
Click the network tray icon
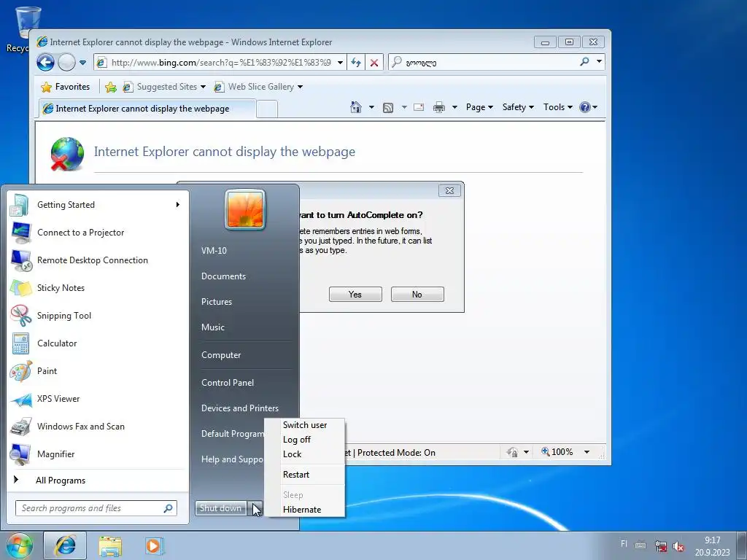click(661, 547)
